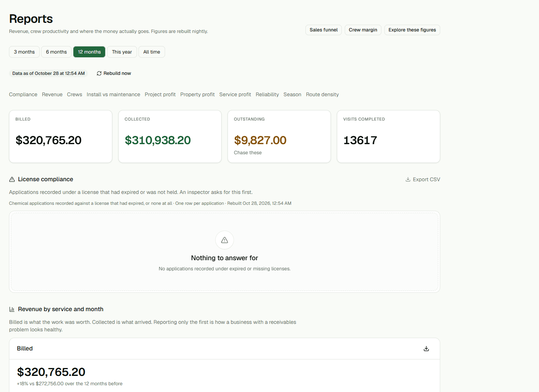Click the download icon in the Billed panel
The height and width of the screenshot is (392, 539).
pos(426,349)
